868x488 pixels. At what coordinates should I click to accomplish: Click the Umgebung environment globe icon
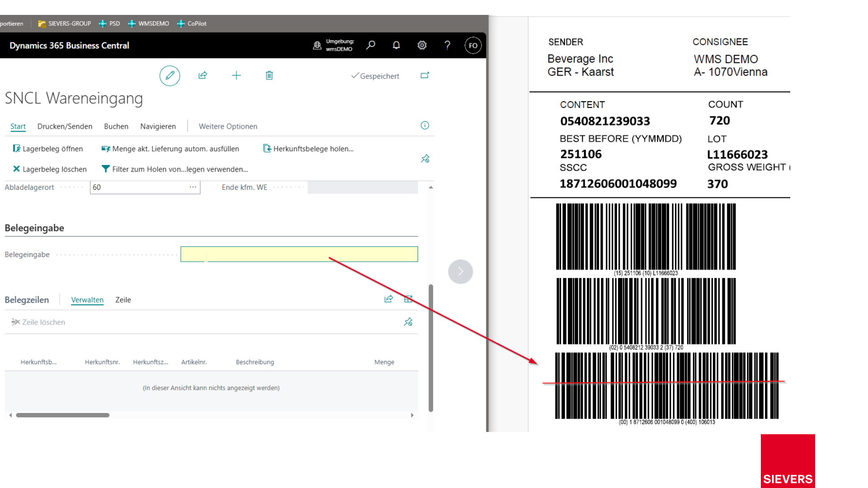[x=317, y=45]
